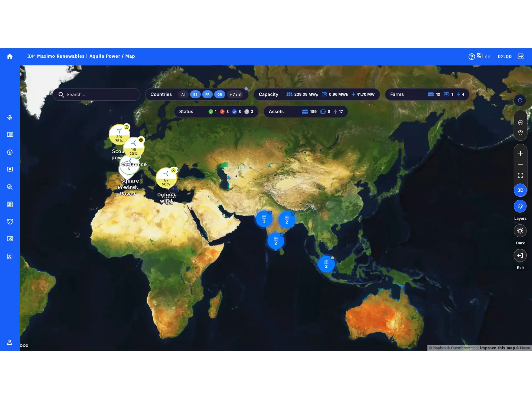Open the analytics magnifier sidebar icon

tap(10, 187)
